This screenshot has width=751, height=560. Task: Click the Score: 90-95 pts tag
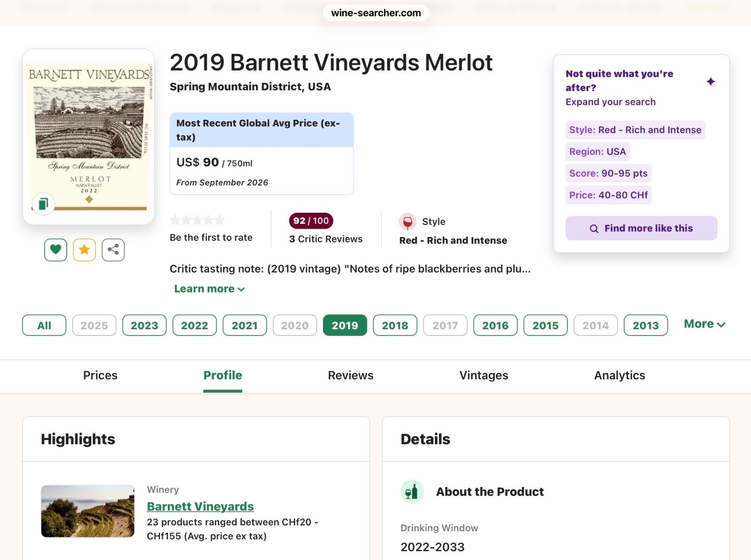click(608, 173)
